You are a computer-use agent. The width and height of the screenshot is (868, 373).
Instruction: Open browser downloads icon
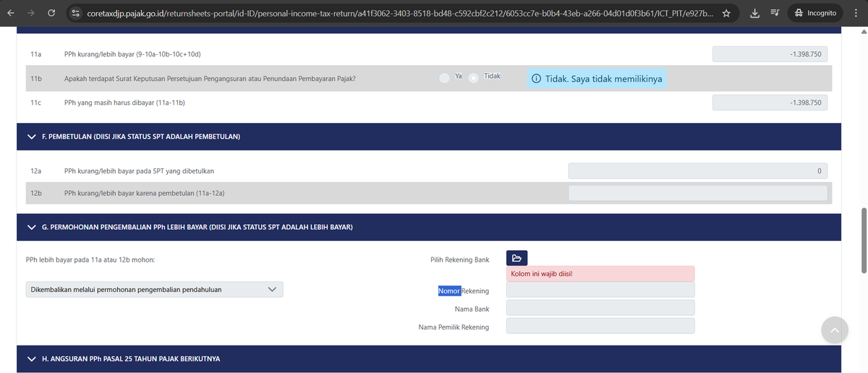tap(754, 13)
